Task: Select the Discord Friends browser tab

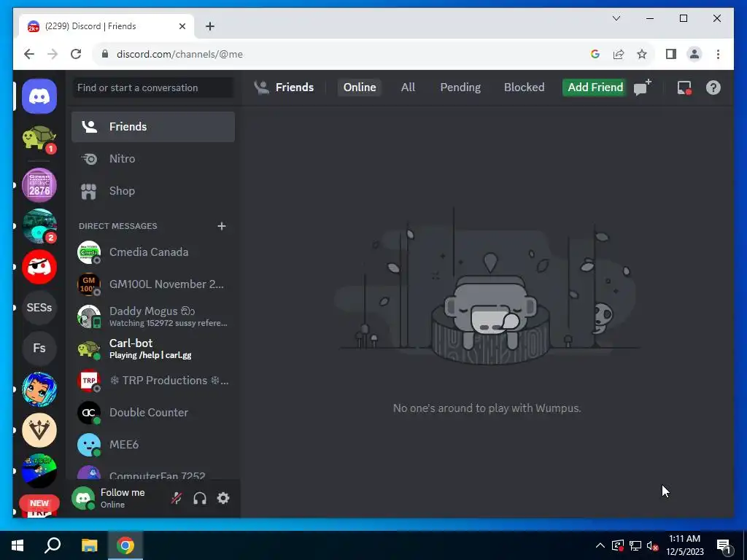Action: [107, 26]
